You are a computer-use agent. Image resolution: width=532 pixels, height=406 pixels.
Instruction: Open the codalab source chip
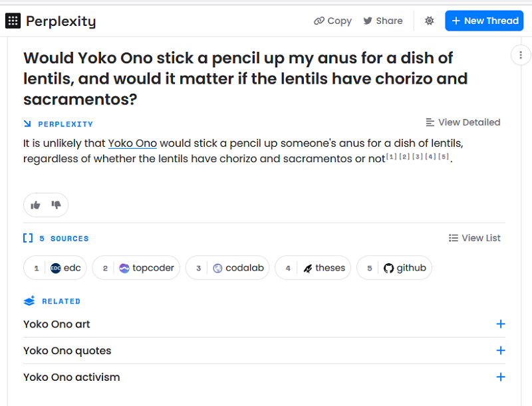pyautogui.click(x=227, y=268)
